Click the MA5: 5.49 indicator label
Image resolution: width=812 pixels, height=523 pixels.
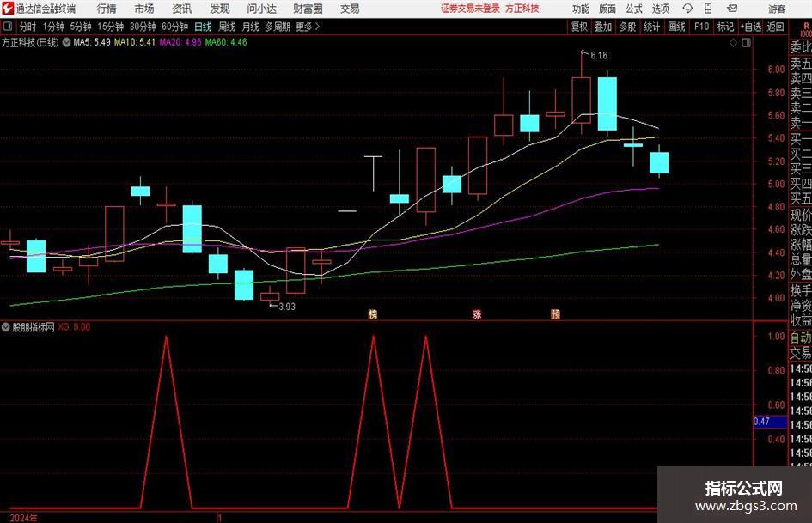click(x=92, y=42)
